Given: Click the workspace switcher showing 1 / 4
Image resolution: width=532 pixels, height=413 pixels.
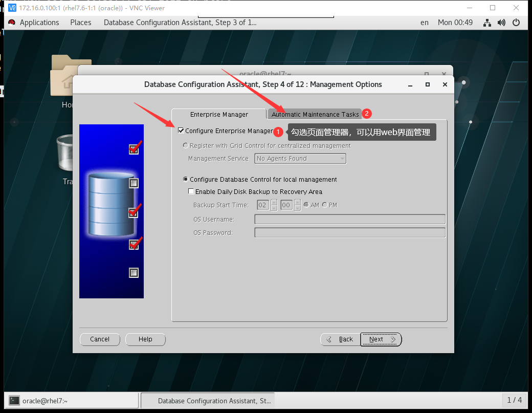Looking at the screenshot, I should point(514,400).
